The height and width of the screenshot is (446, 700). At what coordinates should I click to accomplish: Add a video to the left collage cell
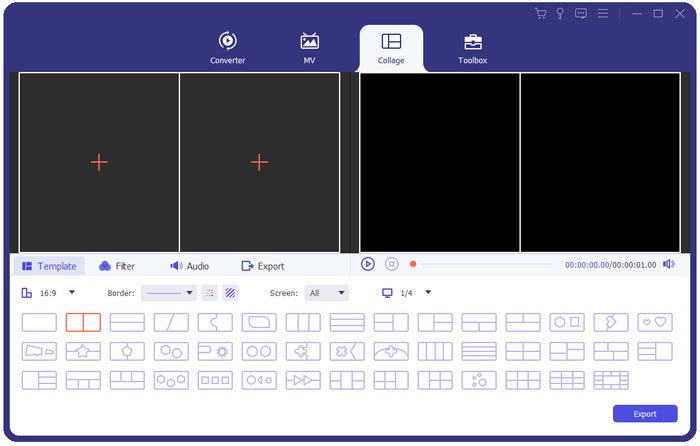(x=99, y=162)
